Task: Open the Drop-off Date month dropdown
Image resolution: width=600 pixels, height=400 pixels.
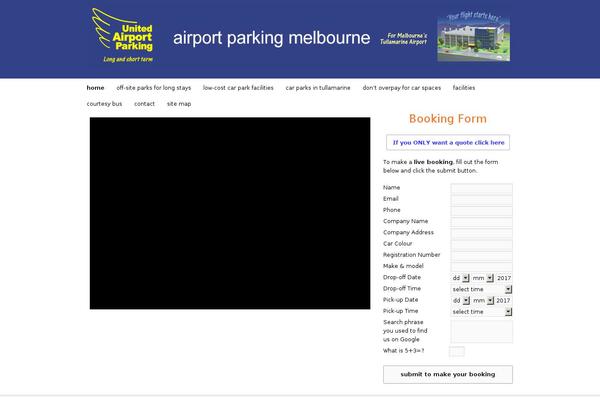Action: point(482,278)
